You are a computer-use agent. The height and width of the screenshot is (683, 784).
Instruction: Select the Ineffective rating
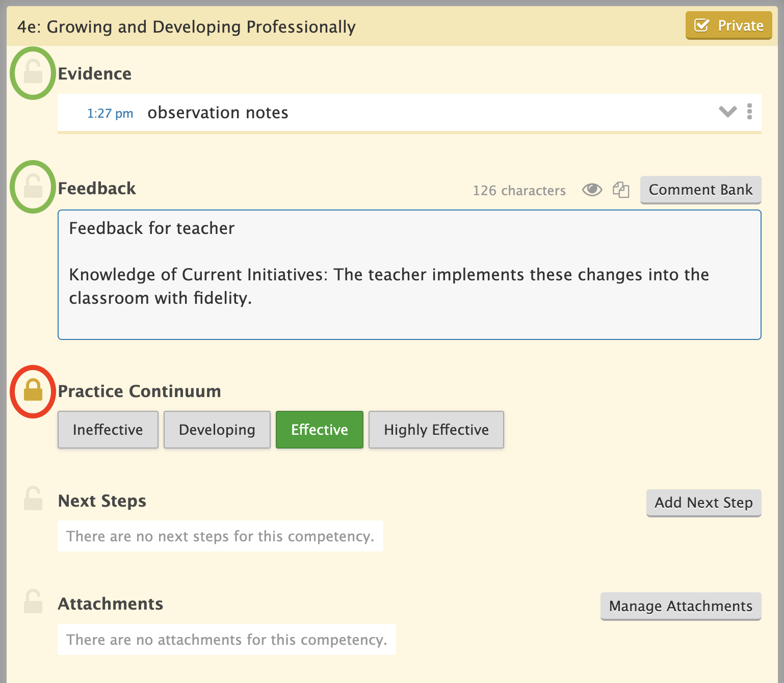coord(108,430)
